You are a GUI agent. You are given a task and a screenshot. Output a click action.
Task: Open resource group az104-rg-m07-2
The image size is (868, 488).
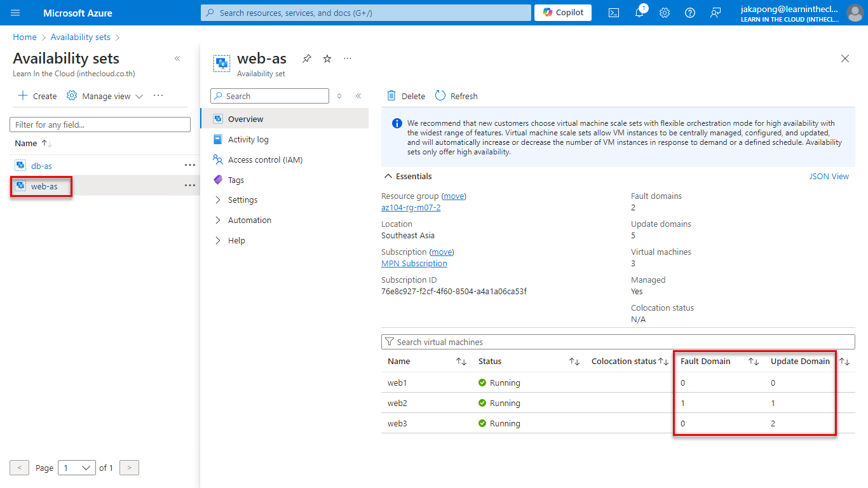coord(410,207)
